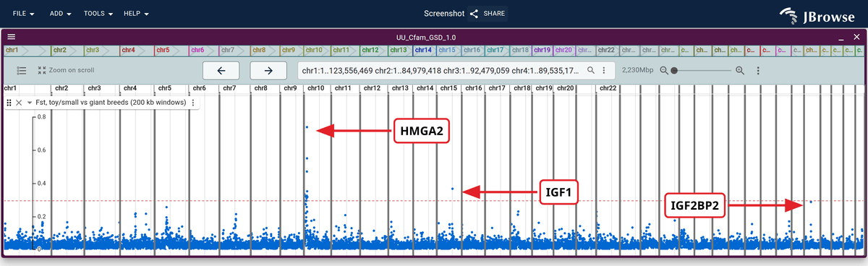Open the FILE menu

[x=24, y=14]
